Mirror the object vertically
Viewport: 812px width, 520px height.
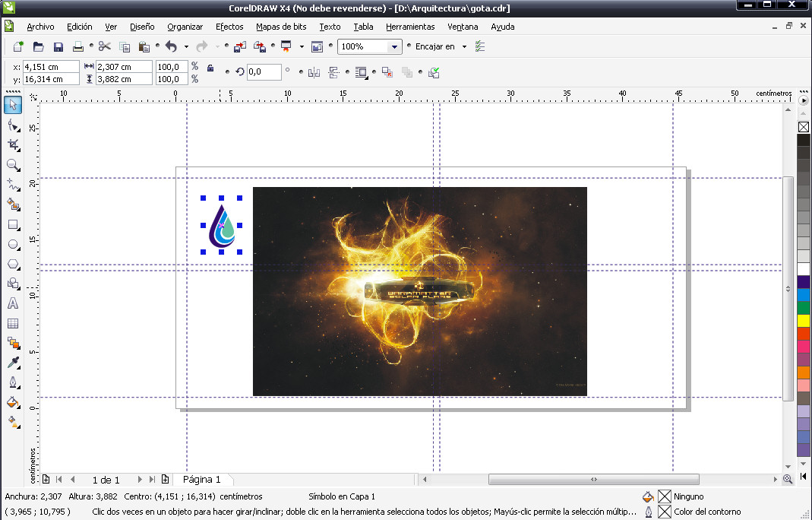[x=333, y=72]
